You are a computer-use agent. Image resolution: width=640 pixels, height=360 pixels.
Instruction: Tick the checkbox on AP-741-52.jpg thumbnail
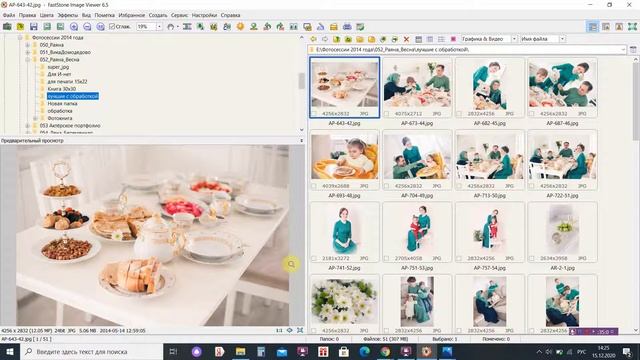314,258
